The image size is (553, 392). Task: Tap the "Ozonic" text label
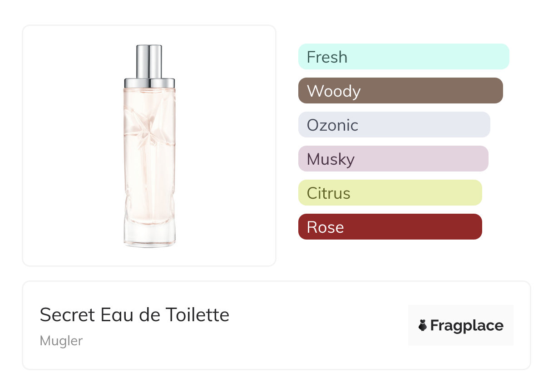332,125
